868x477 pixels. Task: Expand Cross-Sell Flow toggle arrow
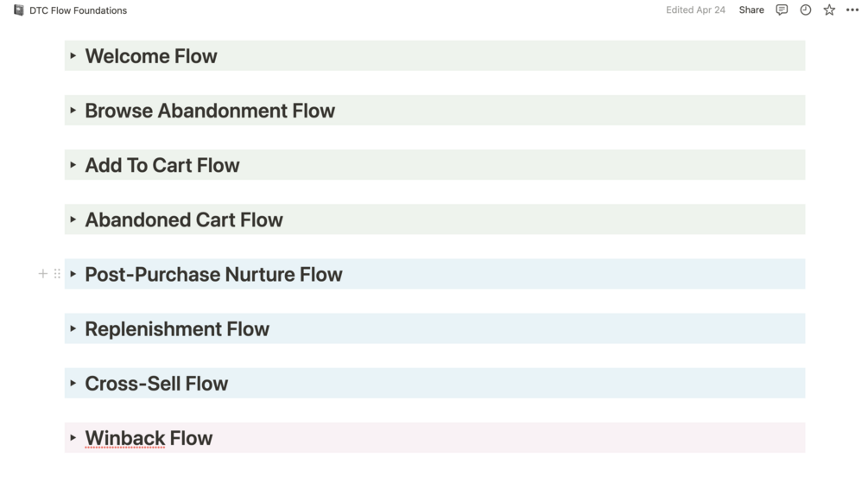point(73,383)
